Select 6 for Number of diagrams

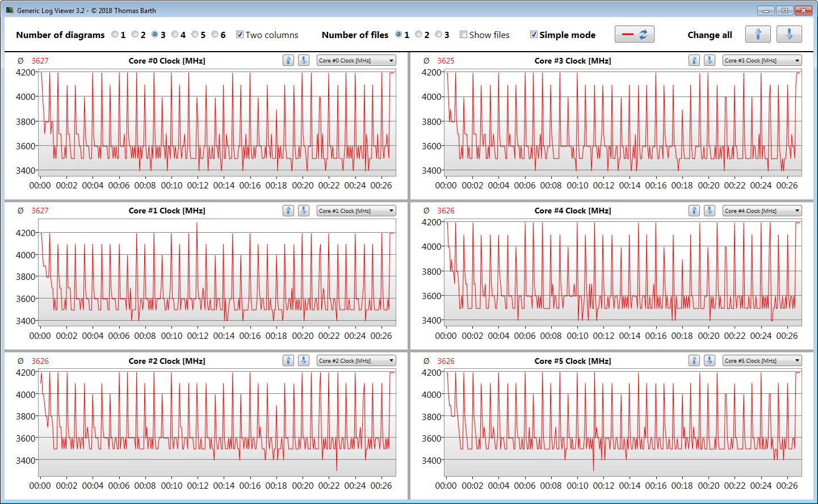click(x=215, y=35)
